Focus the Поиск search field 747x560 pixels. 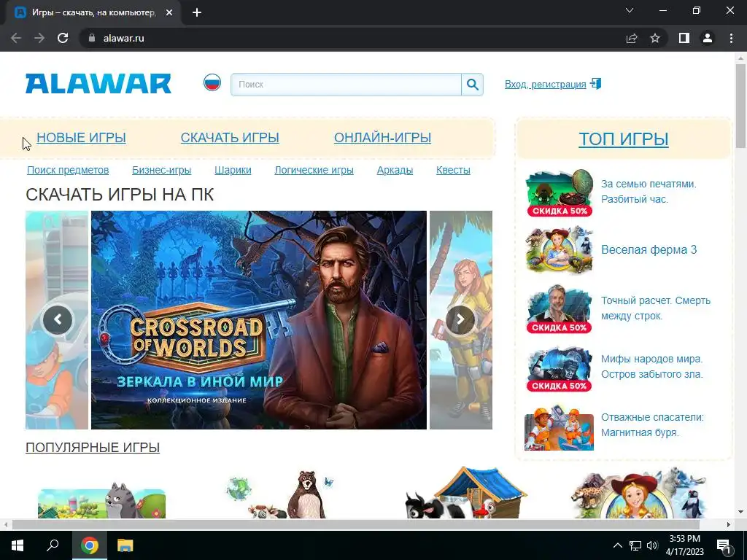pos(347,85)
